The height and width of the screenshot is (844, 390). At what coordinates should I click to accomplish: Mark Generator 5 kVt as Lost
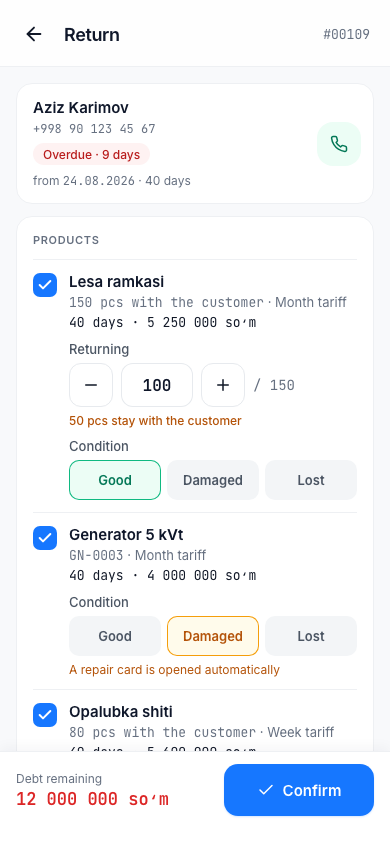tap(311, 636)
